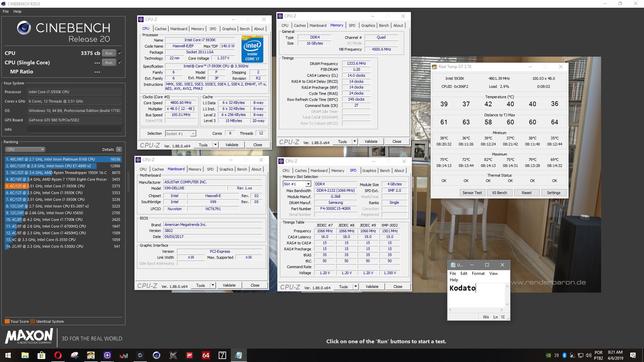Click the Real Temp GT window title icon

pos(434,67)
